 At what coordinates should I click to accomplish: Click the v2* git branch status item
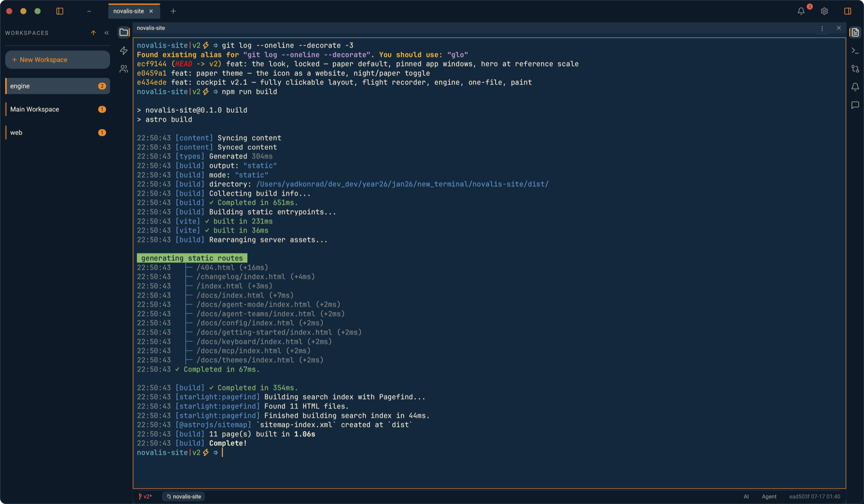point(145,496)
